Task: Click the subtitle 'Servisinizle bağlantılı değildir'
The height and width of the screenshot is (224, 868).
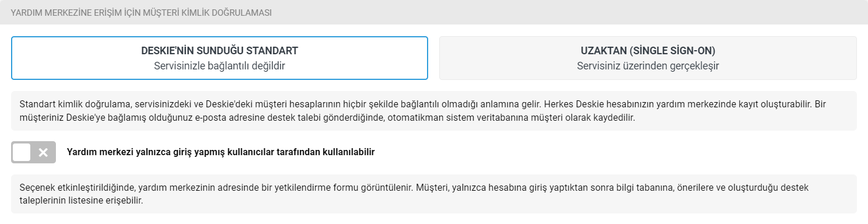Action: [220, 66]
